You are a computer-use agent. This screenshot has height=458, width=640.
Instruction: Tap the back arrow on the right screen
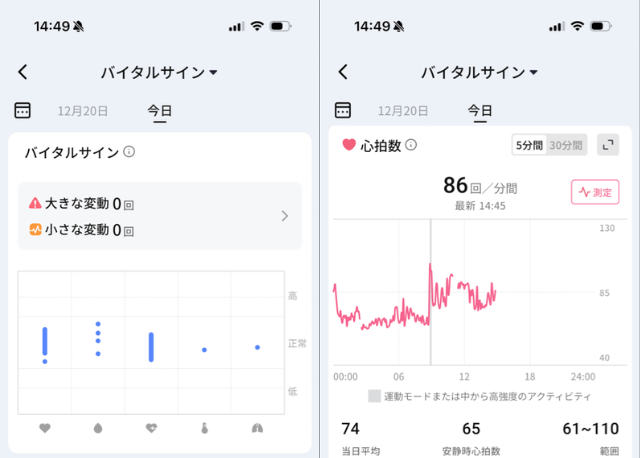[x=343, y=72]
